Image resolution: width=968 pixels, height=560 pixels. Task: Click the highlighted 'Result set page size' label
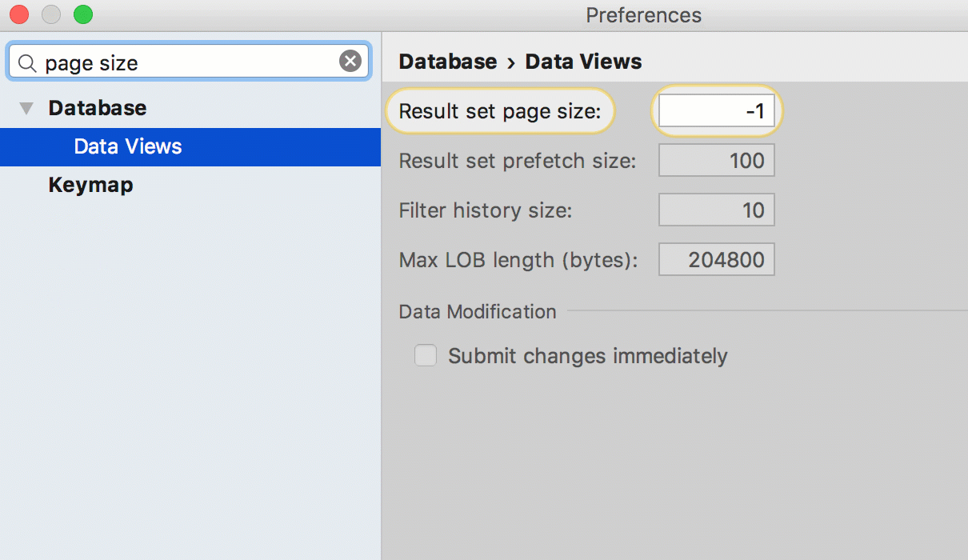500,111
